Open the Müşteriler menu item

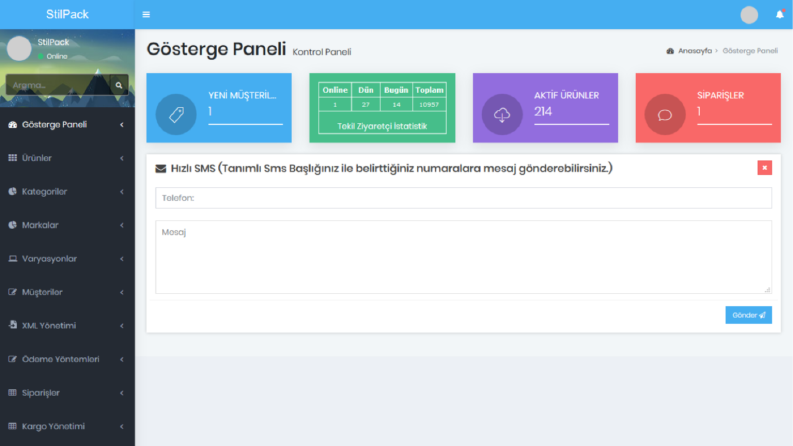click(x=67, y=292)
